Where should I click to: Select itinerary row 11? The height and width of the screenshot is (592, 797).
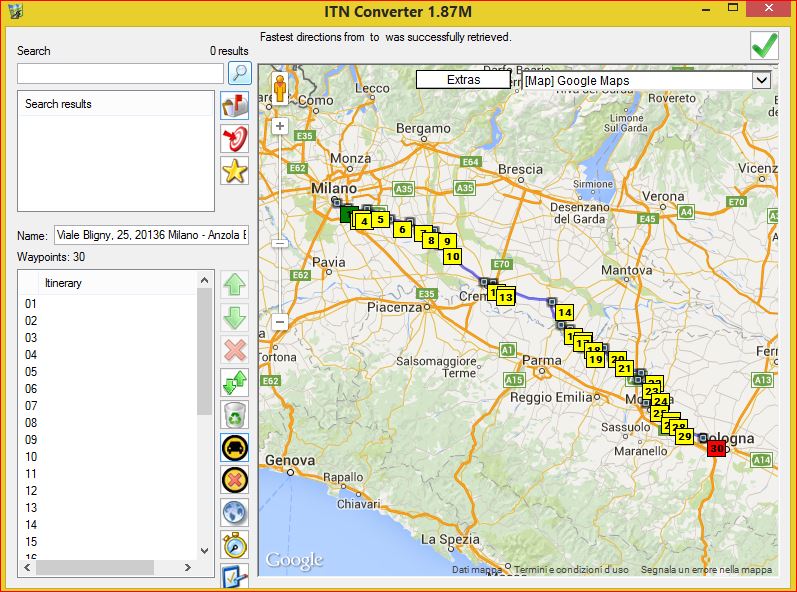point(108,474)
